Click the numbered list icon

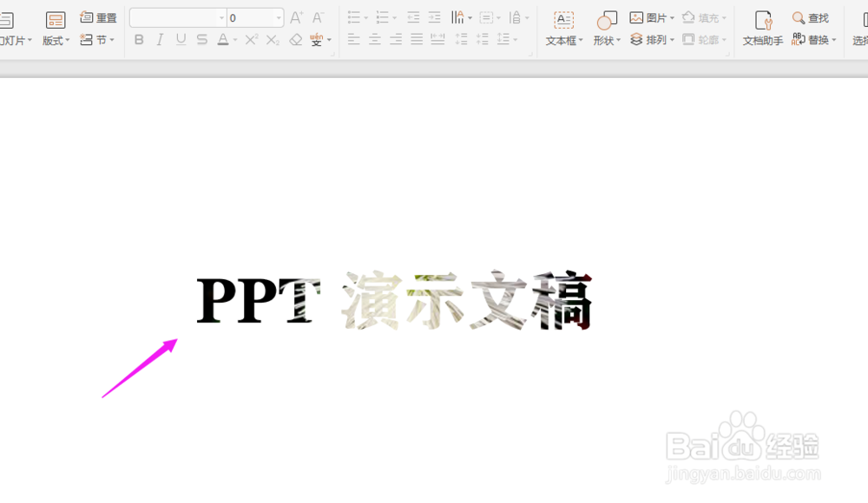click(x=383, y=17)
